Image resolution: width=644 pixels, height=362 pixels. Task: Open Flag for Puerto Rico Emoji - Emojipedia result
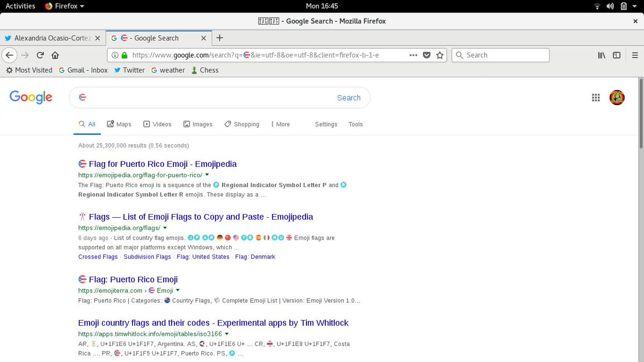157,164
